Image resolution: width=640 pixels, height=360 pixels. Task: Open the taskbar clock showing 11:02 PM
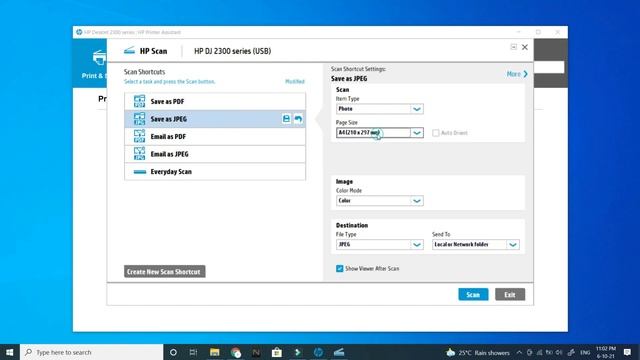click(606, 352)
